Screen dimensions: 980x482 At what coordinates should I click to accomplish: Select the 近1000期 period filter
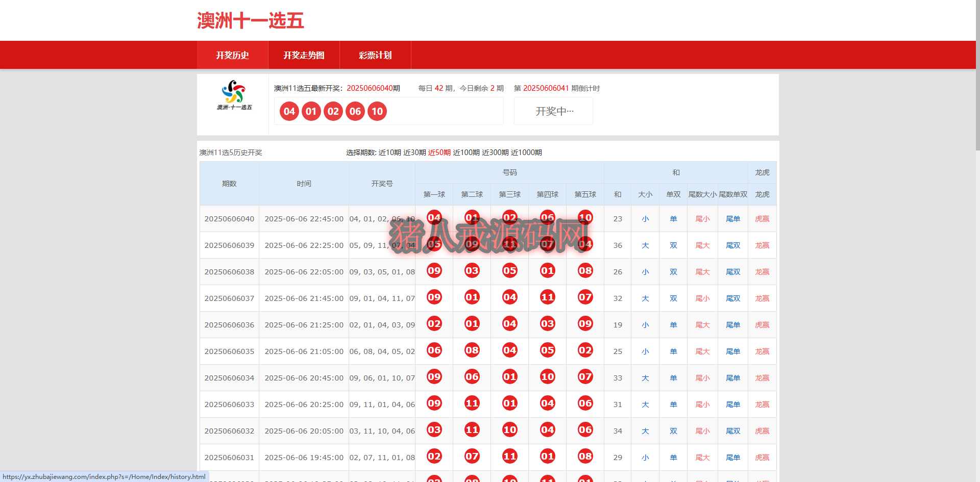pyautogui.click(x=526, y=153)
